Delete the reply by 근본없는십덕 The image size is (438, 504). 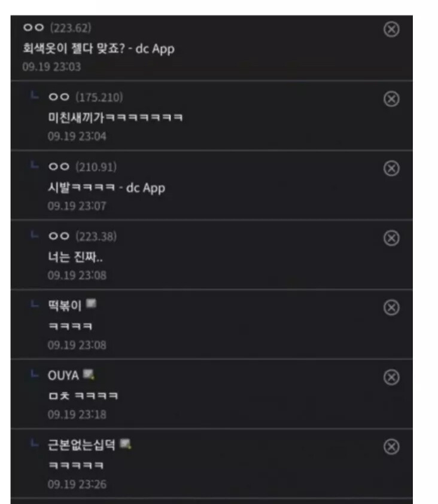point(391,447)
